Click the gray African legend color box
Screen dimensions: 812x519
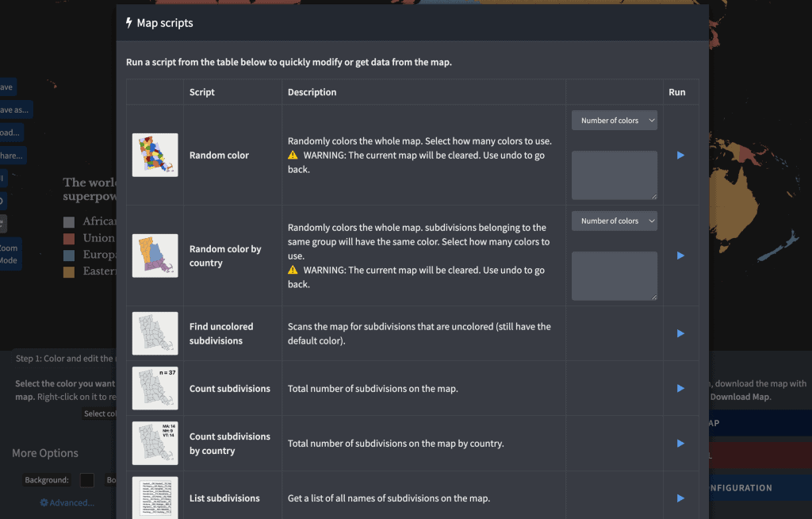tap(69, 222)
